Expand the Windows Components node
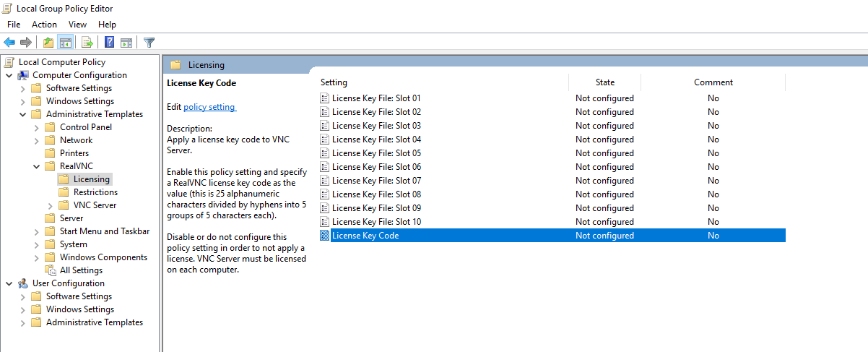This screenshot has height=352, width=868. click(37, 257)
